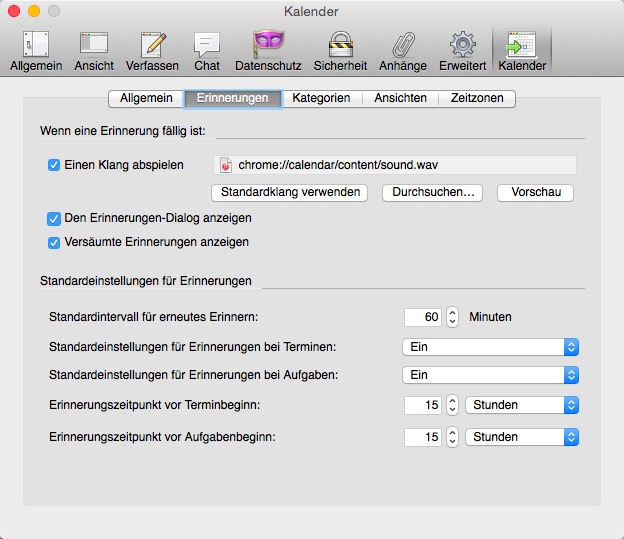Uncheck Den Erinnerungen-Dialog anzeigen
Screen dimensions: 624x539
[54, 218]
